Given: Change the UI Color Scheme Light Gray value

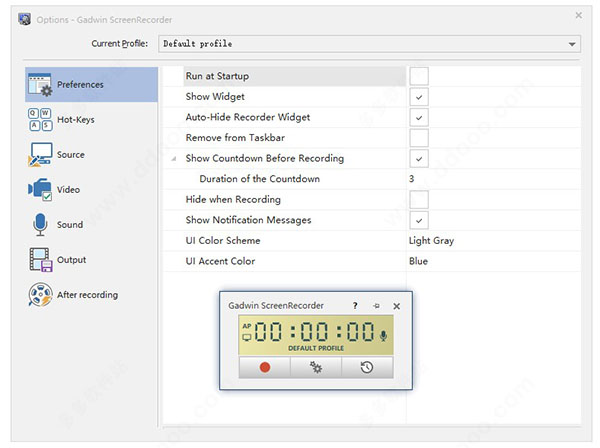Looking at the screenshot, I should (x=431, y=241).
